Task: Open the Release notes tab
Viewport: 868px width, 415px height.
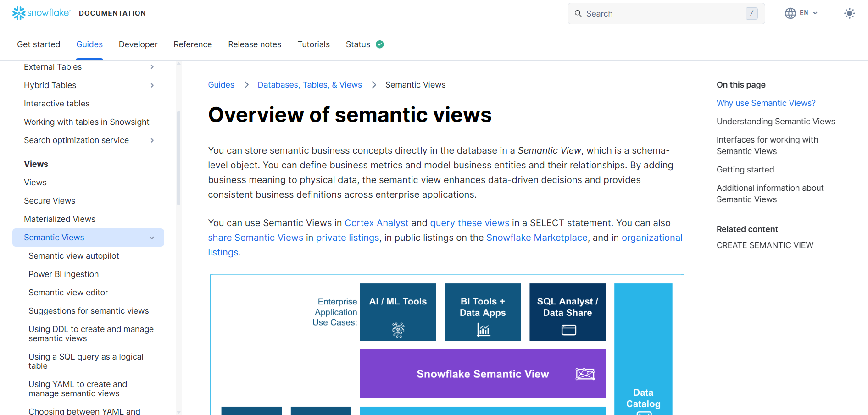Action: (x=255, y=44)
